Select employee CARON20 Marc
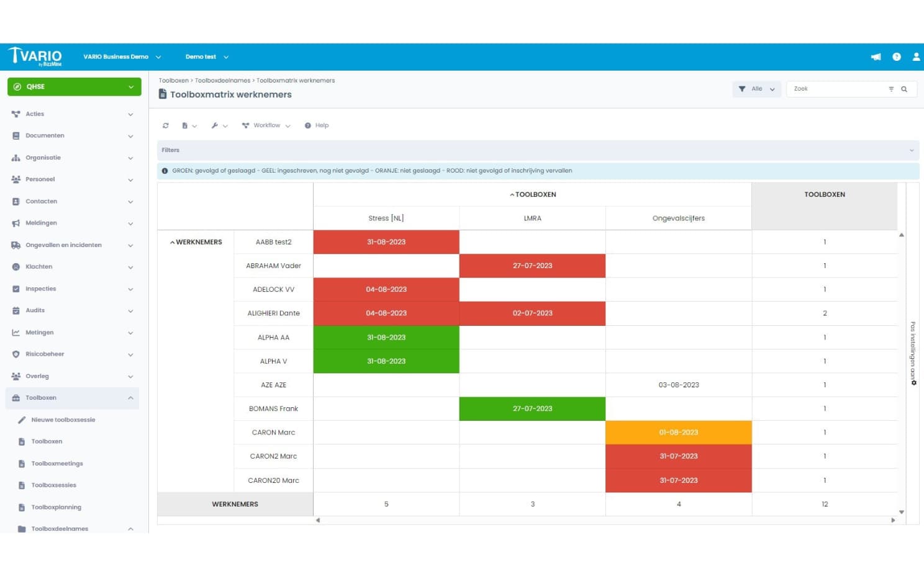 click(274, 480)
